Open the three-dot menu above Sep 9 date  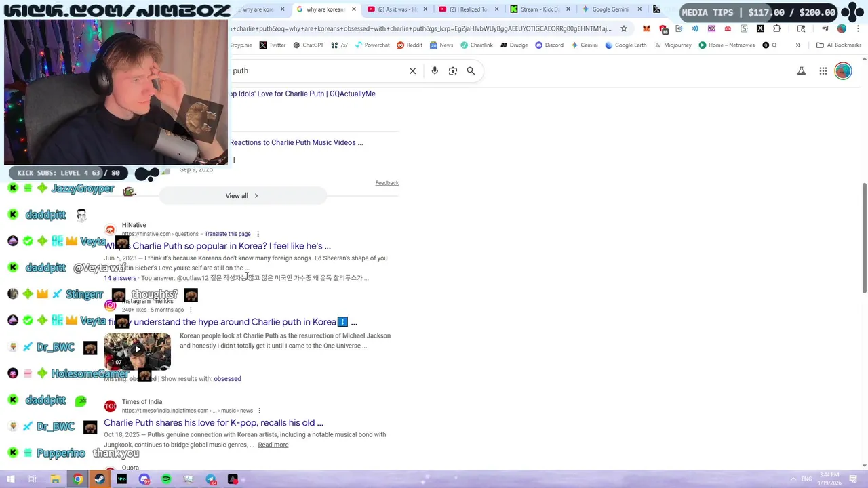click(234, 160)
